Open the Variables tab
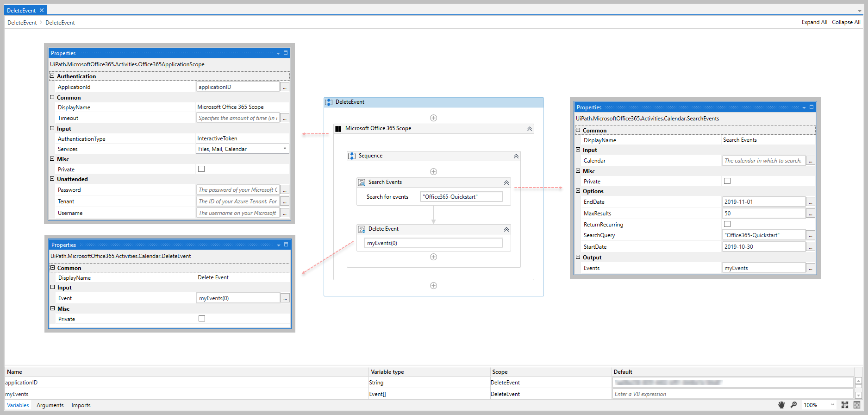868x415 pixels. pyautogui.click(x=18, y=405)
